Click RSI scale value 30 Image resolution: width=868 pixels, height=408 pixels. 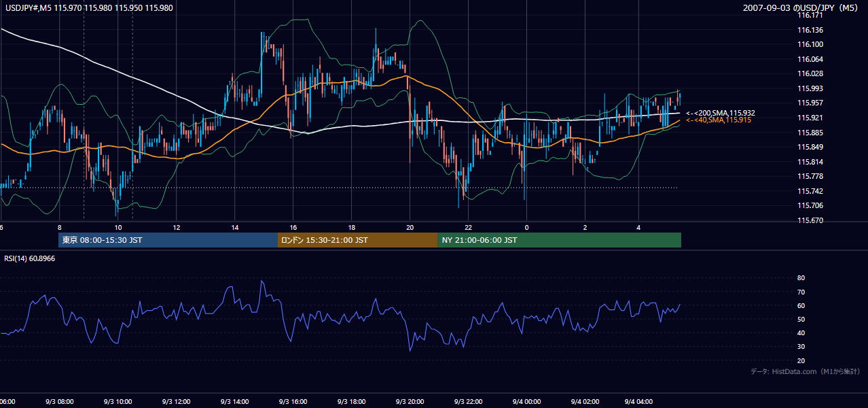point(801,347)
